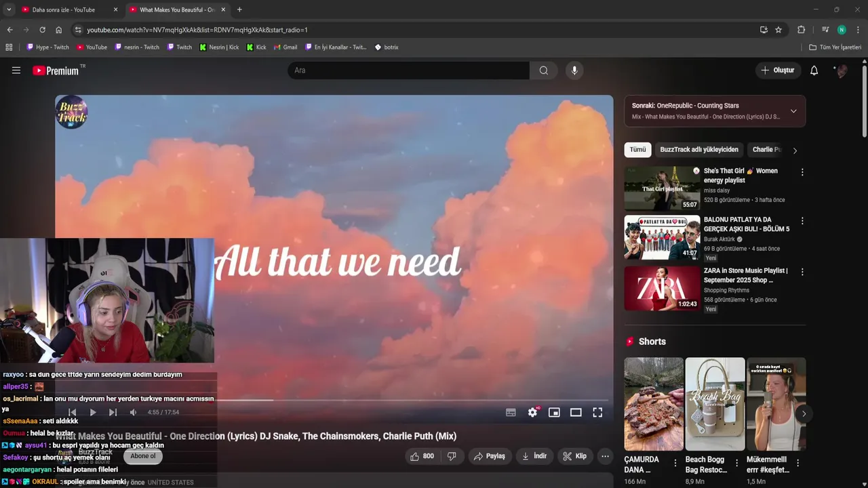Screen dimensions: 868x488
Task: Click the Oluştur create button
Action: point(778,70)
